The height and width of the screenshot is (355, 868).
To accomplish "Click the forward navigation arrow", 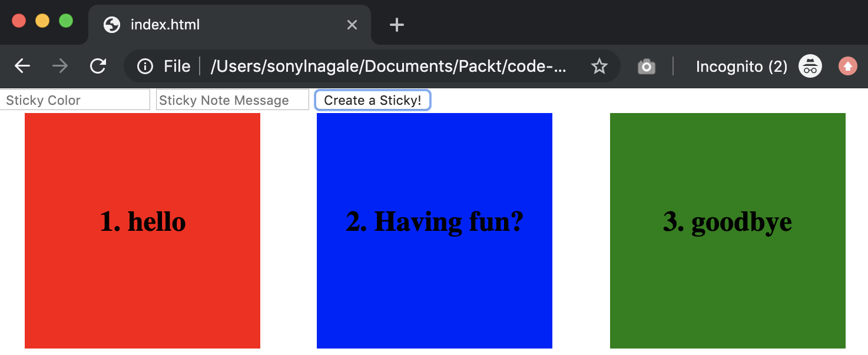I will click(60, 66).
